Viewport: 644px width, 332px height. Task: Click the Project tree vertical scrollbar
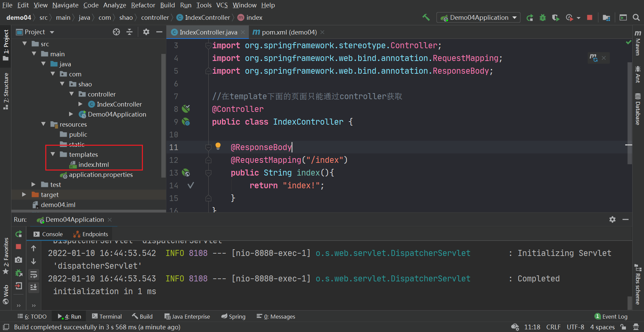[163, 116]
